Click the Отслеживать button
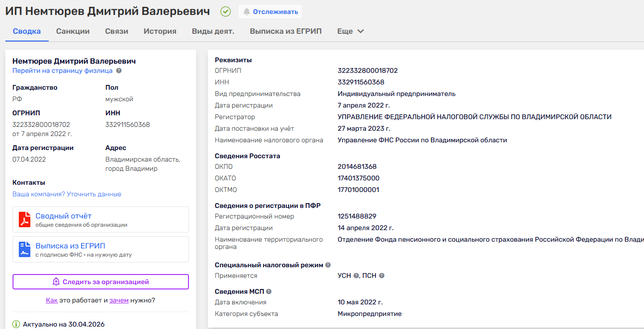Screen dimensions: 644x329 (270, 12)
